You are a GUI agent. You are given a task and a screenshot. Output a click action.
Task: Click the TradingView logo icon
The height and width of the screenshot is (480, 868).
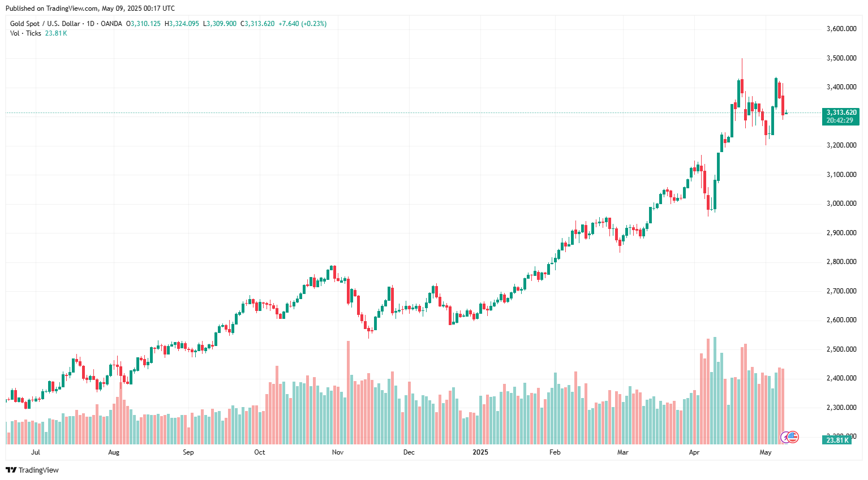(x=11, y=470)
